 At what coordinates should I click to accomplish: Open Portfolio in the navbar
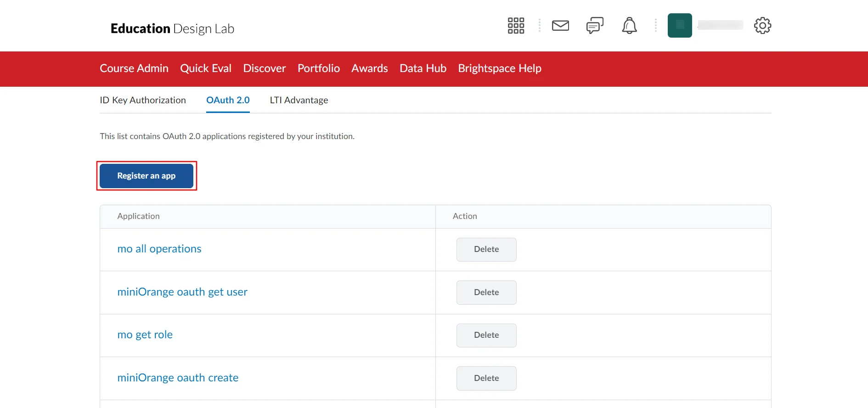[x=319, y=68]
